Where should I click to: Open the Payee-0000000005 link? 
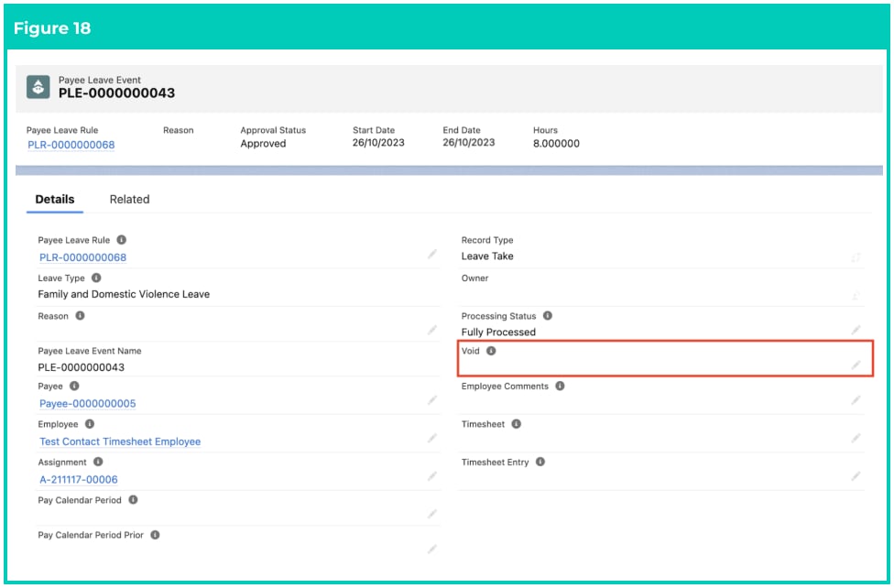coord(87,404)
